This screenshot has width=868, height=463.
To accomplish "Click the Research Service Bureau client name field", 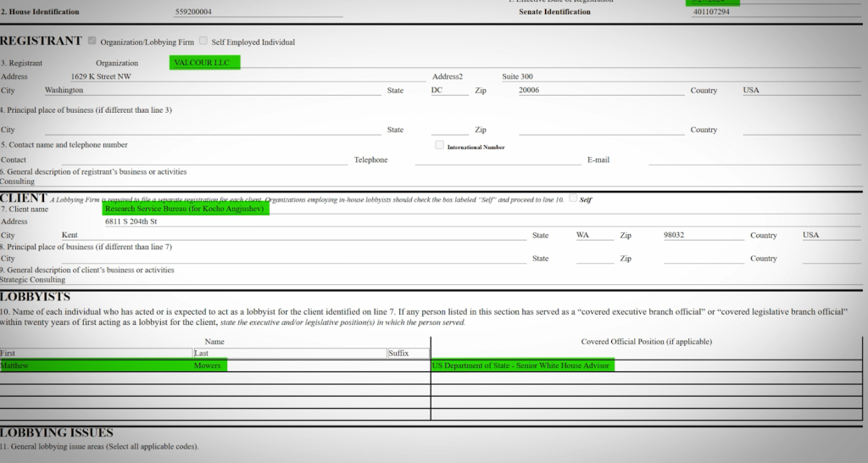I will click(x=186, y=209).
